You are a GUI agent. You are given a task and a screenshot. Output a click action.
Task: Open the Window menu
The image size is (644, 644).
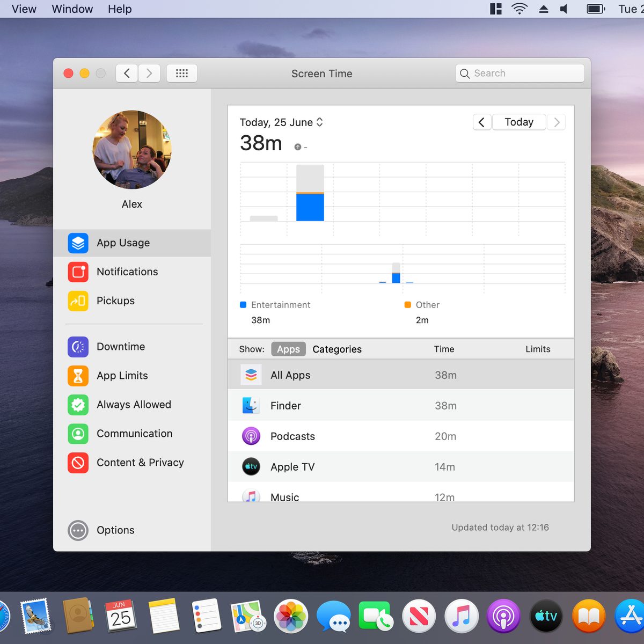72,9
